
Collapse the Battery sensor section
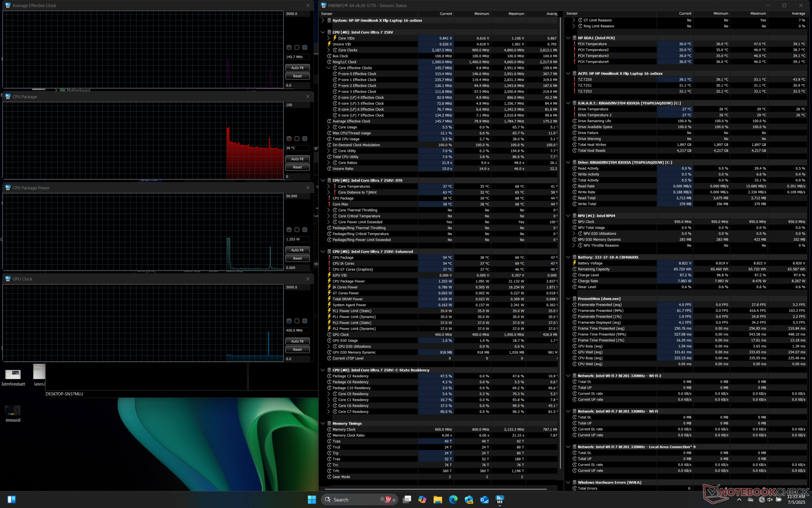pos(568,257)
